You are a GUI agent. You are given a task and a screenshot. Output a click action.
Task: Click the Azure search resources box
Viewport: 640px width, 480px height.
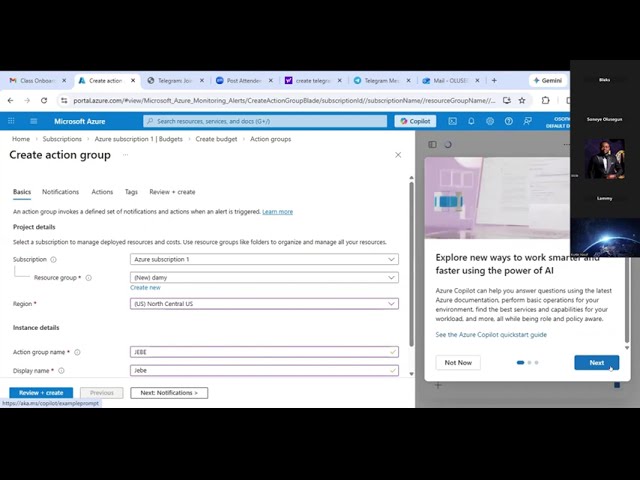coord(265,121)
